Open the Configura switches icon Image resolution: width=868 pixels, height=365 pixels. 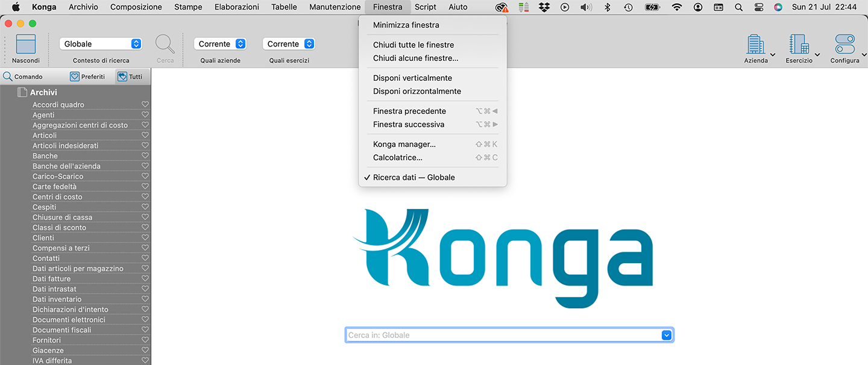pyautogui.click(x=844, y=45)
